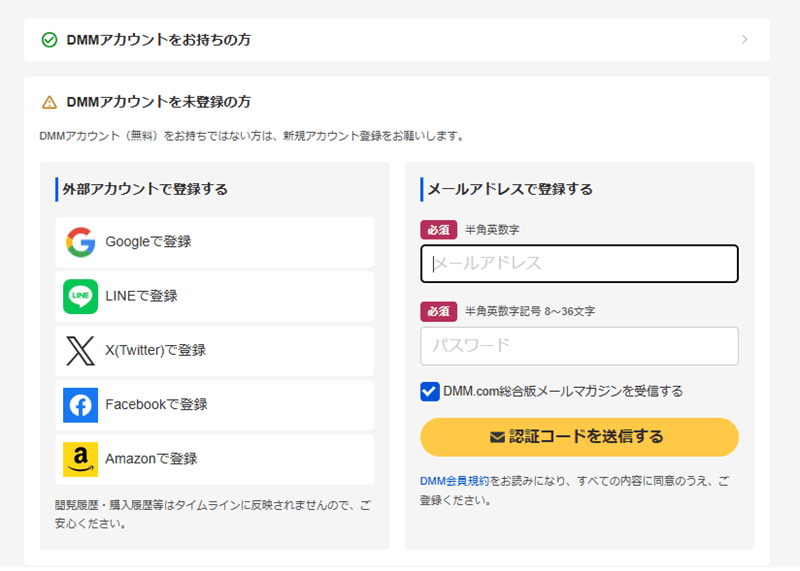Click the 半角英数字記号 8～36文字 hint
This screenshot has height=571, width=800.
click(530, 311)
